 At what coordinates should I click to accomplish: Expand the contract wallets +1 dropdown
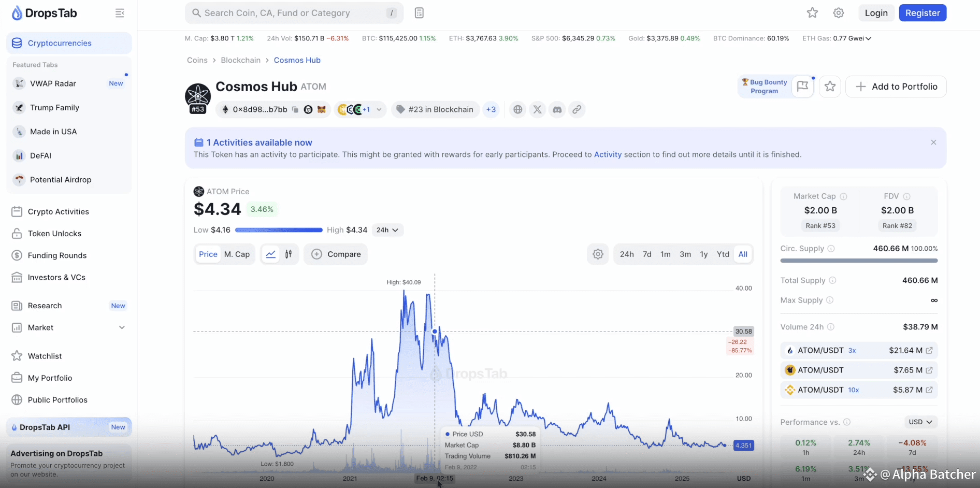coord(379,109)
